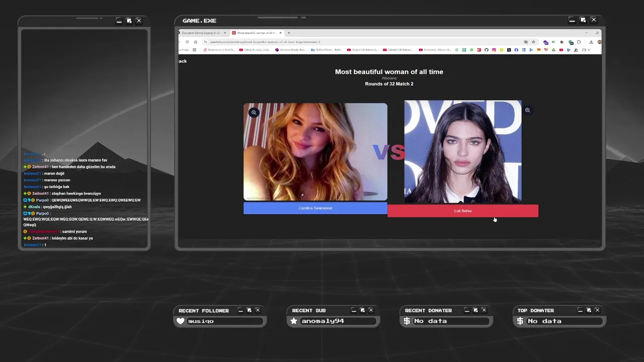Open the Instagram bookmark icon
This screenshot has width=644, height=362.
494,50
